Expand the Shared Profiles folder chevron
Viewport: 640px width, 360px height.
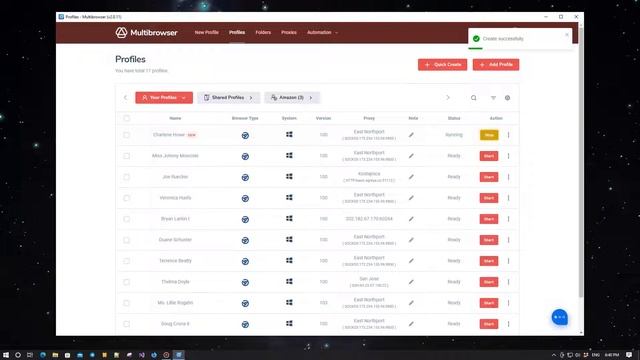click(251, 98)
